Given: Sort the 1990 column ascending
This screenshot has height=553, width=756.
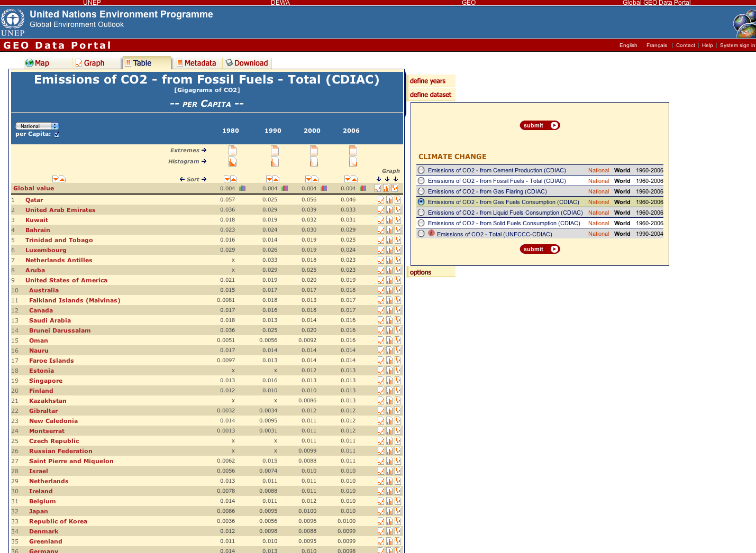Looking at the screenshot, I should pyautogui.click(x=276, y=179).
